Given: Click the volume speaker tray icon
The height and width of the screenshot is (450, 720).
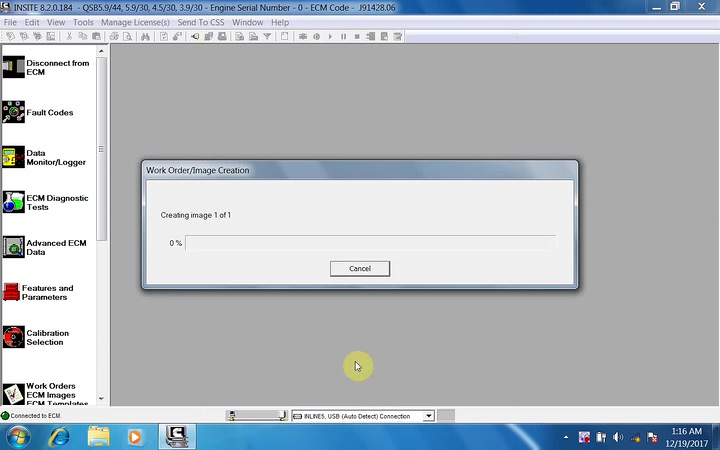Looking at the screenshot, I should click(618, 437).
